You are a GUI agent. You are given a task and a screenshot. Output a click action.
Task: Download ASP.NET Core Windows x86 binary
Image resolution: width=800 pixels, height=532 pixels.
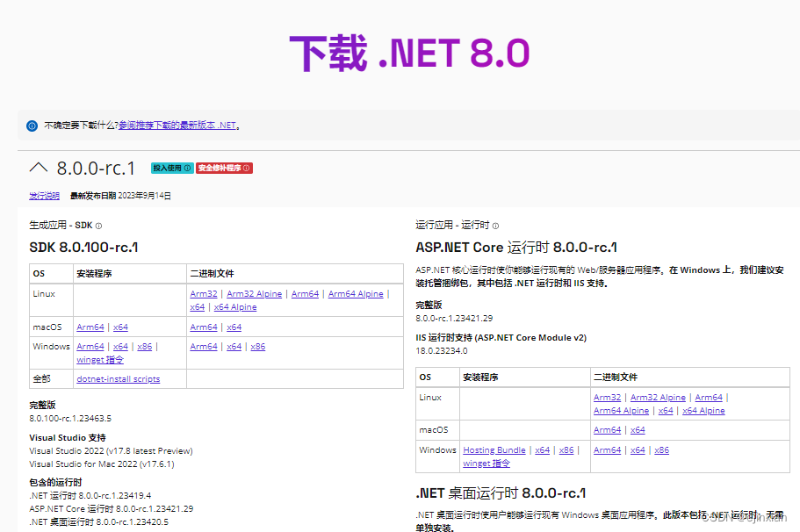coord(662,450)
